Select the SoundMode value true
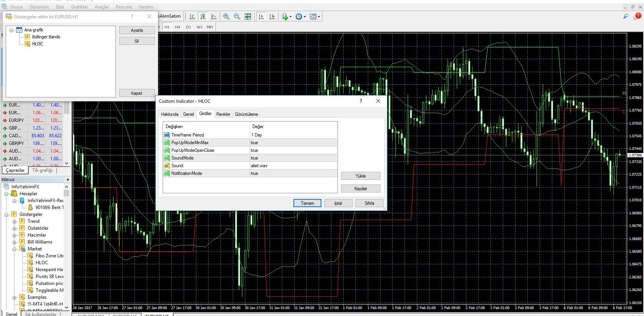 (293, 158)
